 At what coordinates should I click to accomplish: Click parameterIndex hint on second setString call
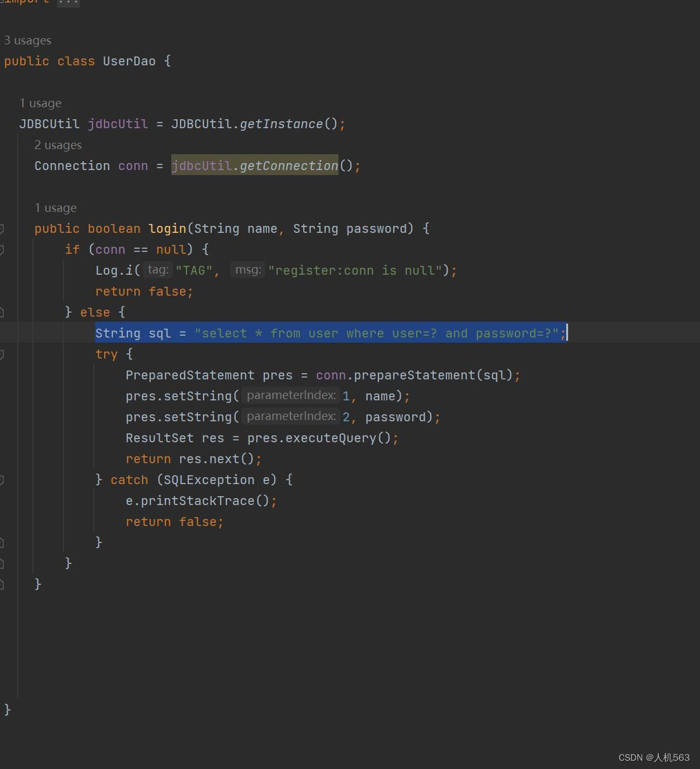pos(291,416)
